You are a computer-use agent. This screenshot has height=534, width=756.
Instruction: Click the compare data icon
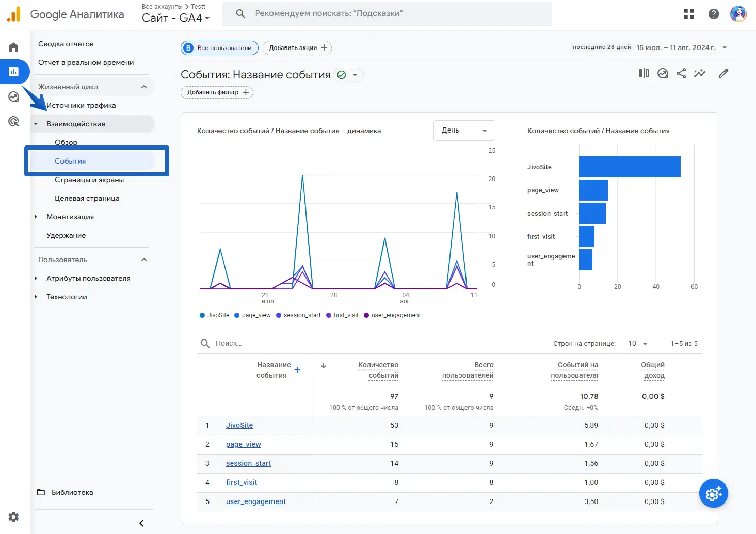(644, 73)
